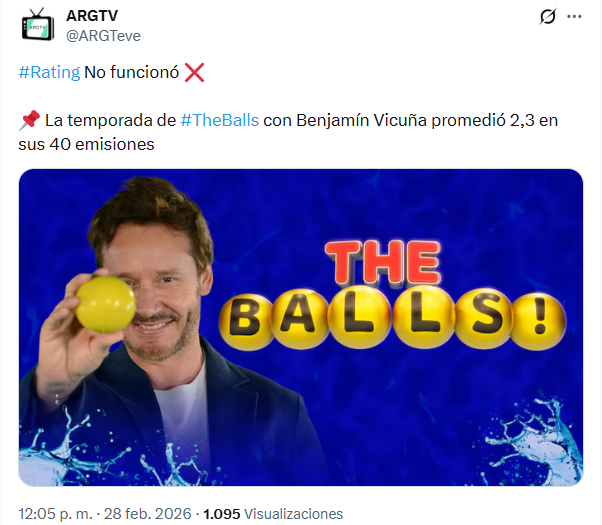Click the 12:05 p. m. timestamp
The height and width of the screenshot is (525, 602).
coord(55,513)
